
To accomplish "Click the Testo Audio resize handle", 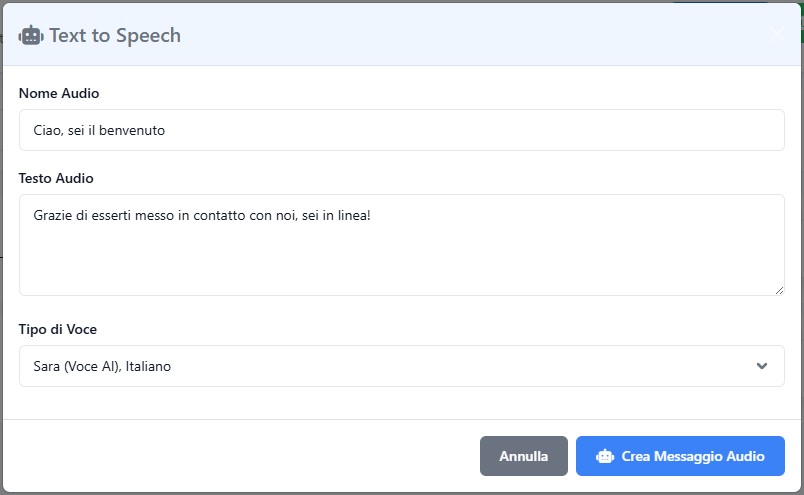I will 779,290.
